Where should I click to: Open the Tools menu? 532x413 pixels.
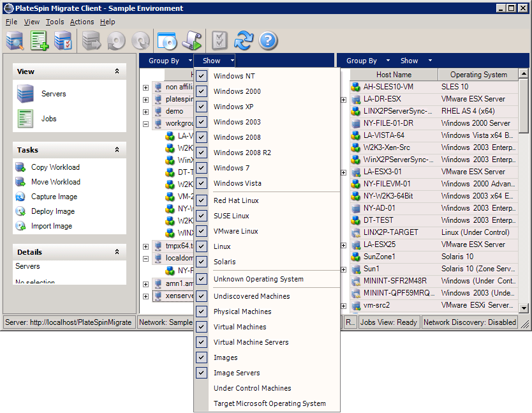click(55, 22)
